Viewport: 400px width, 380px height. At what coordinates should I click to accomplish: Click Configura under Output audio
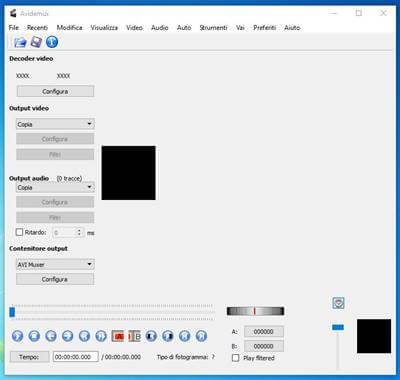(x=55, y=202)
